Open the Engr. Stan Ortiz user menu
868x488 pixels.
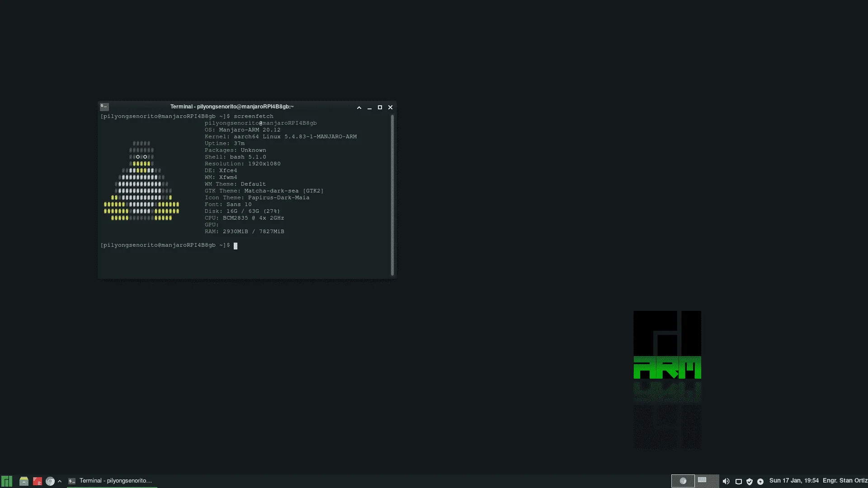click(x=845, y=481)
